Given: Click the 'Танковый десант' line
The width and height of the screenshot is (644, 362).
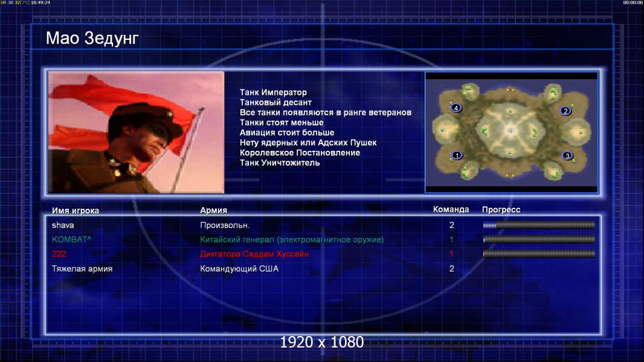Looking at the screenshot, I should coord(275,103).
